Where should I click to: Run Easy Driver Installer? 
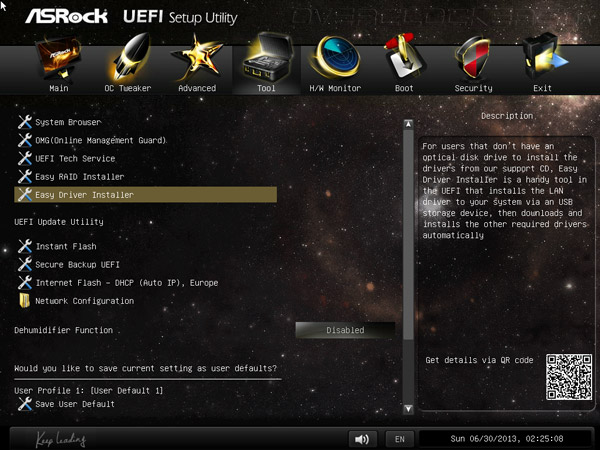[145, 195]
